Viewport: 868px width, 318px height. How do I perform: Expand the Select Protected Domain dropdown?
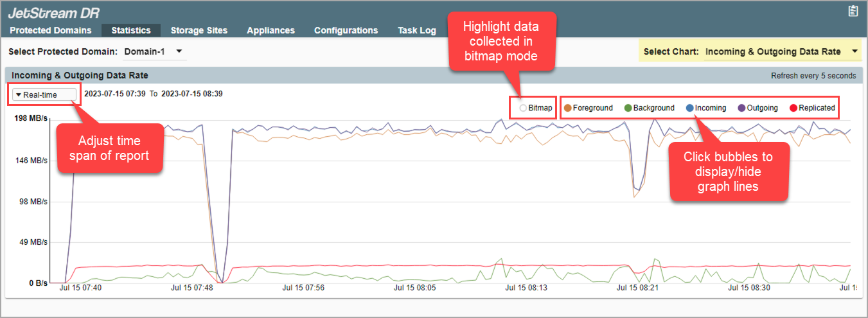[154, 51]
